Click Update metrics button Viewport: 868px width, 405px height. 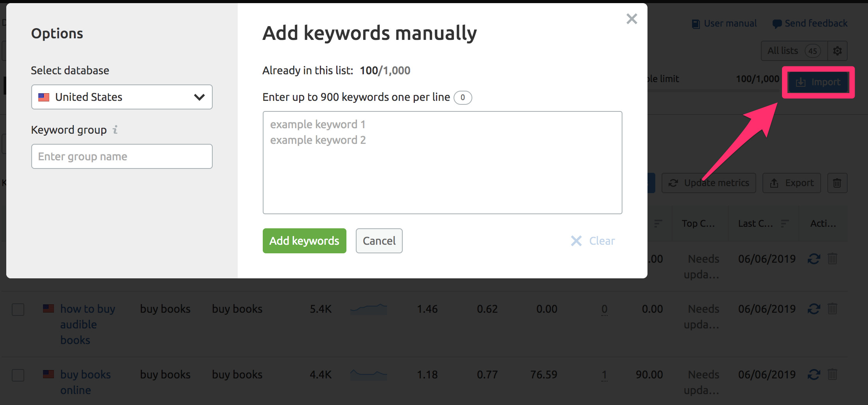click(708, 183)
